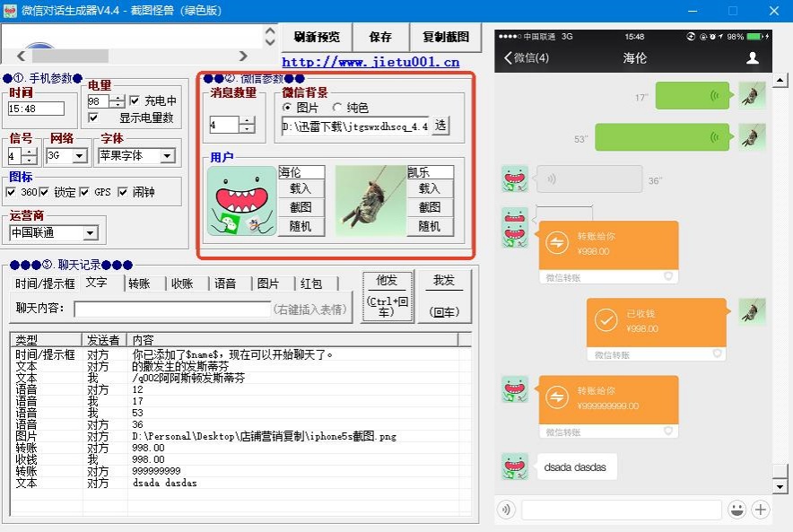Click the green monster avatar for user 海伦

click(x=241, y=201)
